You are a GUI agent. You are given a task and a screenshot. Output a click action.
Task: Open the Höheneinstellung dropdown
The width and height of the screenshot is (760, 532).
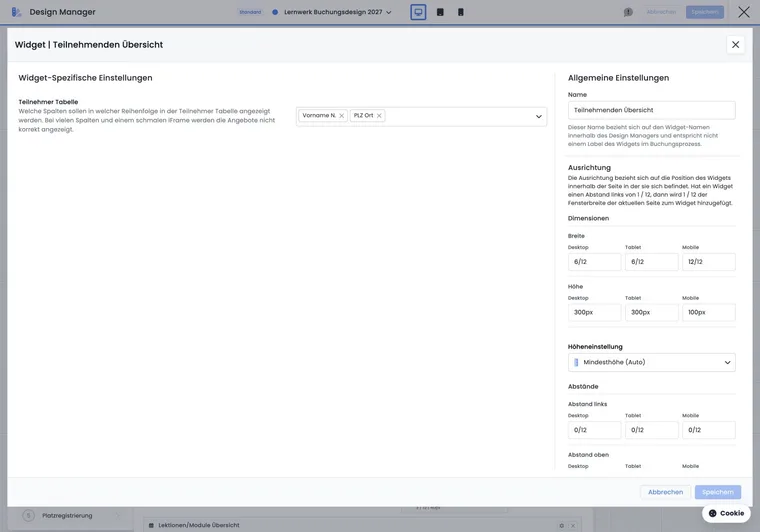pos(651,362)
